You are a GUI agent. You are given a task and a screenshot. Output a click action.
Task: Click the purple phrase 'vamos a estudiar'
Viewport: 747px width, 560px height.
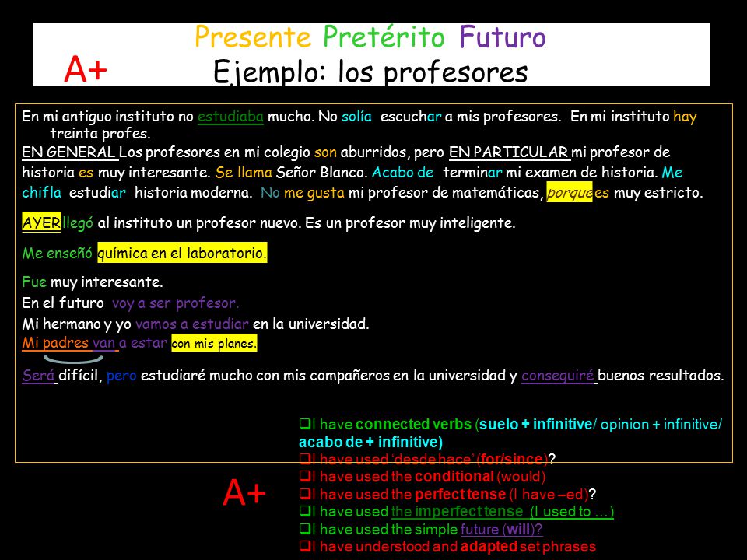(x=192, y=324)
